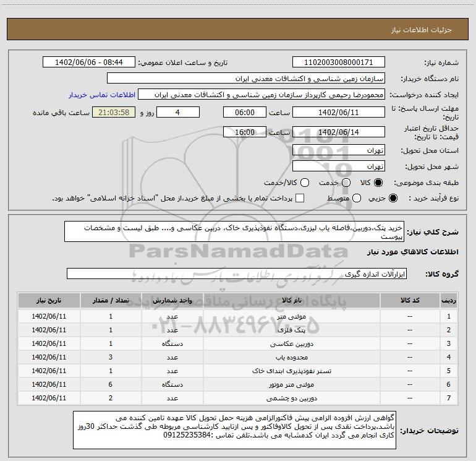This screenshot has height=461, width=476.
Task: Click the واحد شمارش column header
Action: 172,301
